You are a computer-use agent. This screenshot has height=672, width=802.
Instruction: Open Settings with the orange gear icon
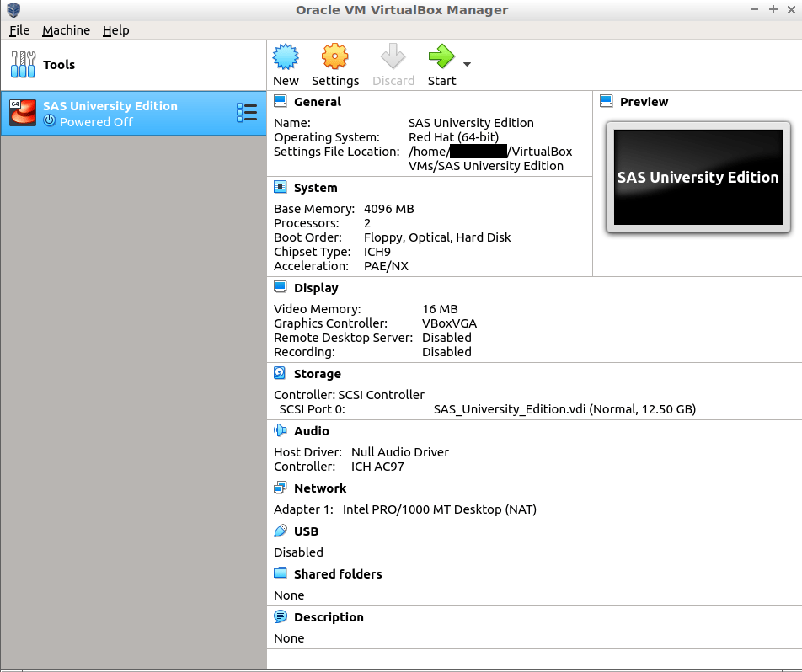[x=334, y=57]
